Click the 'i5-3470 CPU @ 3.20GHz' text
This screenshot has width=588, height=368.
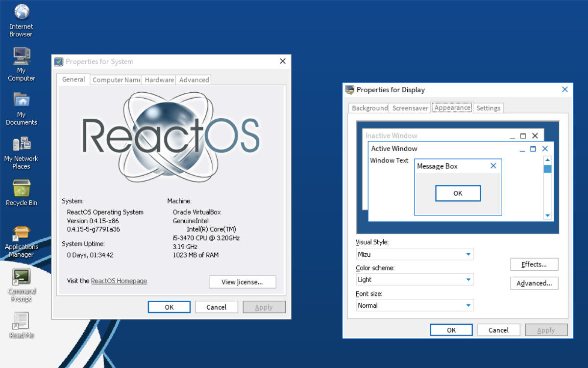click(206, 238)
